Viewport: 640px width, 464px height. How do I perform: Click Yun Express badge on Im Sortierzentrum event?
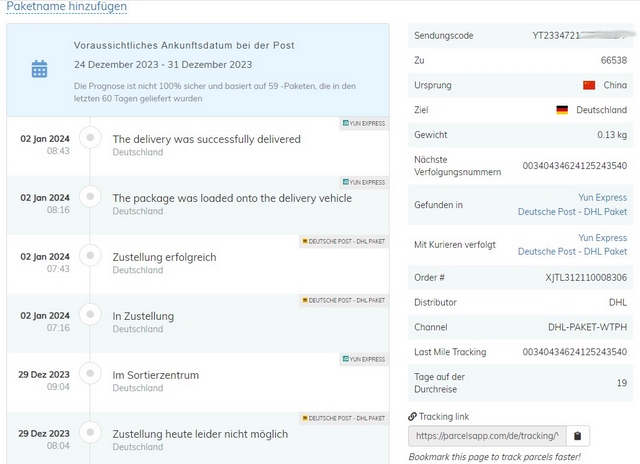click(362, 359)
